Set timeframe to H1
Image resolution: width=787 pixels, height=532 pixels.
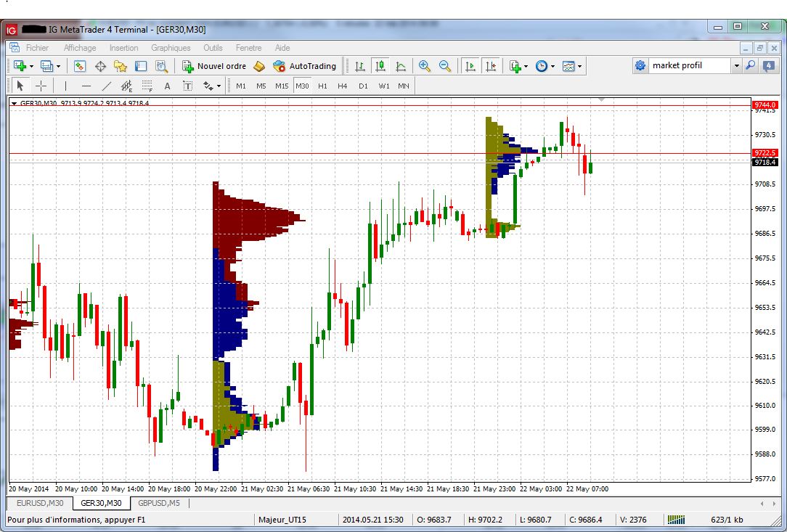[322, 86]
